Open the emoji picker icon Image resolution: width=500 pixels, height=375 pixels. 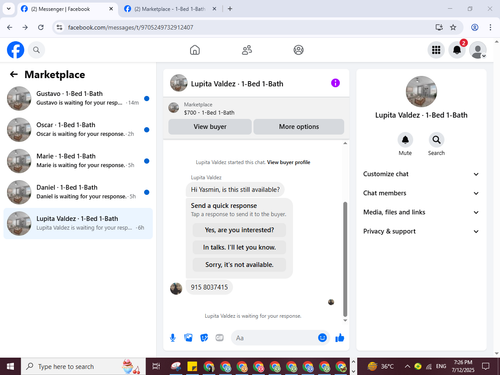pos(322,338)
